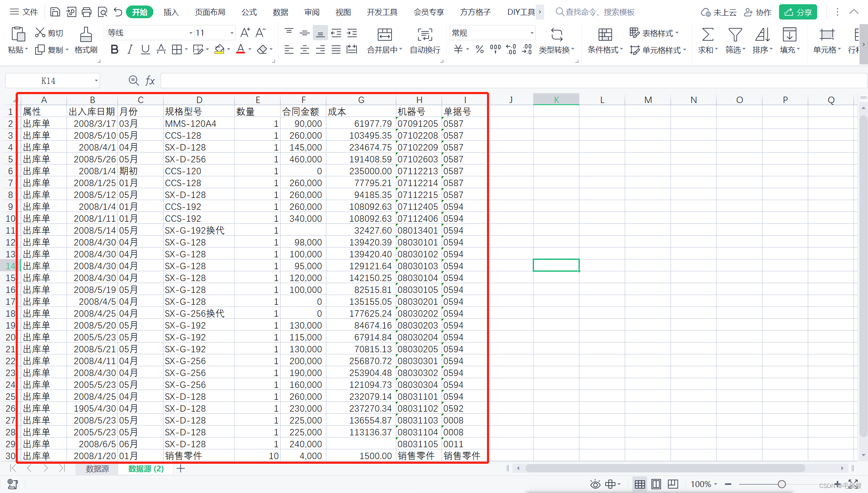Click the Merge and Center icon
Viewport: 868px width, 493px height.
pos(384,34)
